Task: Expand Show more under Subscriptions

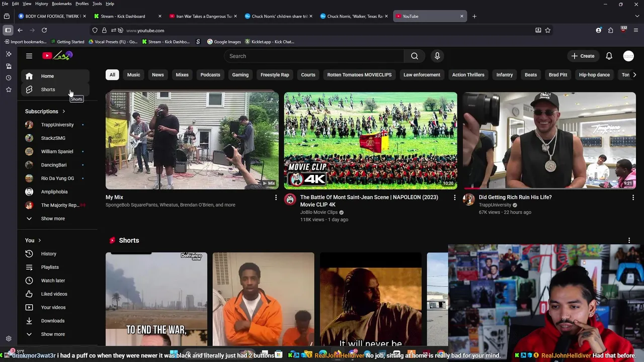Action: (55, 219)
